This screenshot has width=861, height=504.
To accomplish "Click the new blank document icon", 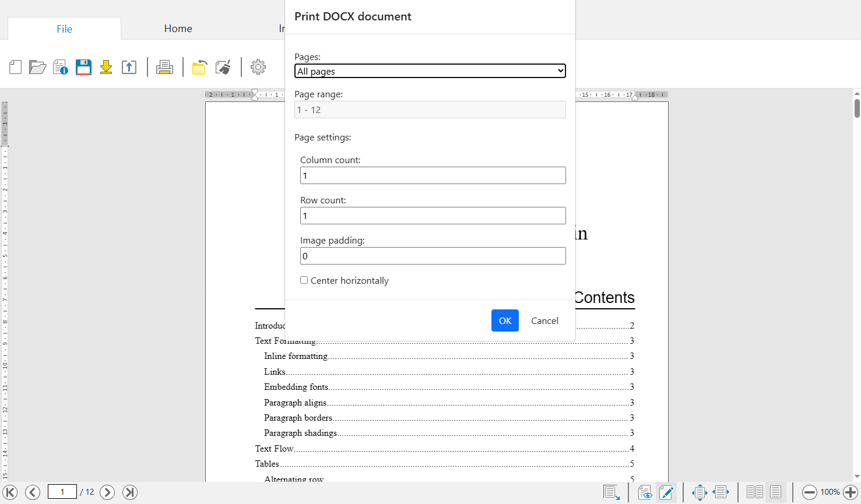I will [x=16, y=68].
